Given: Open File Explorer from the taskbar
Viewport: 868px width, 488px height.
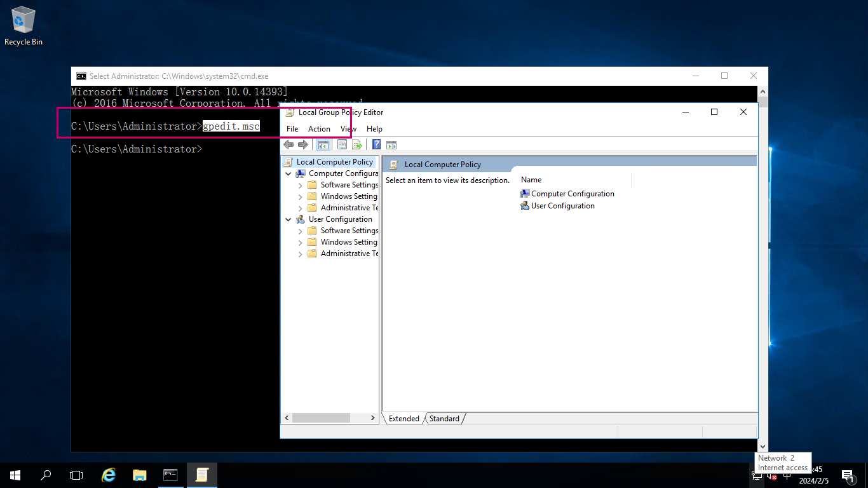Looking at the screenshot, I should (x=140, y=475).
